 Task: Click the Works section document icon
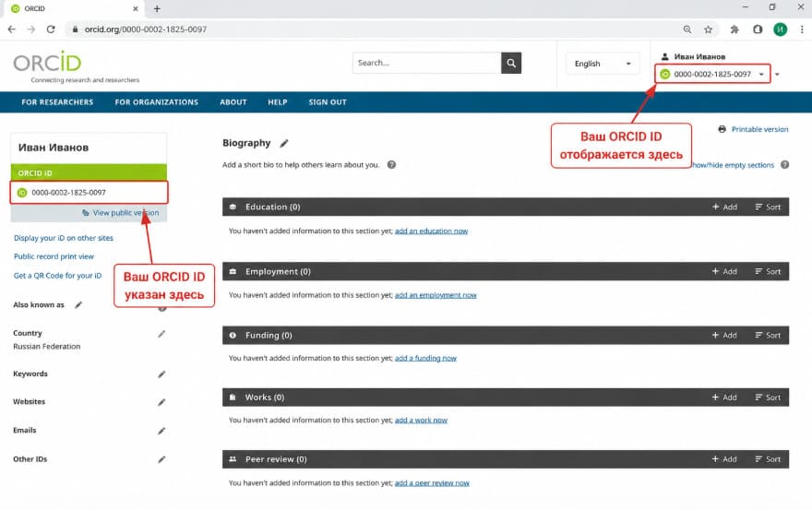tap(233, 397)
